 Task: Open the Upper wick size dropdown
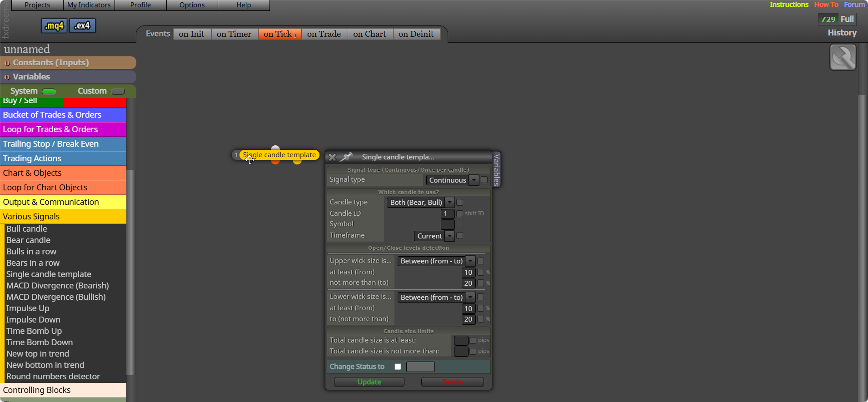[x=436, y=261]
